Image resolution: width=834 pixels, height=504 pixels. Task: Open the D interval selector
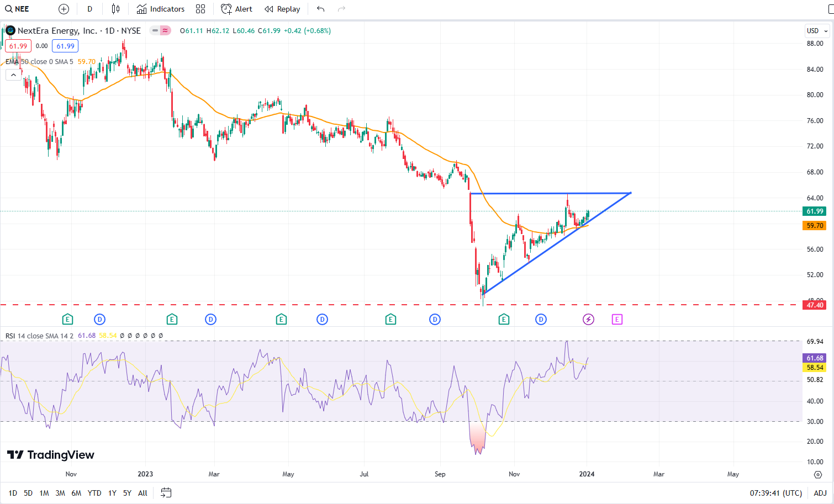(x=90, y=9)
